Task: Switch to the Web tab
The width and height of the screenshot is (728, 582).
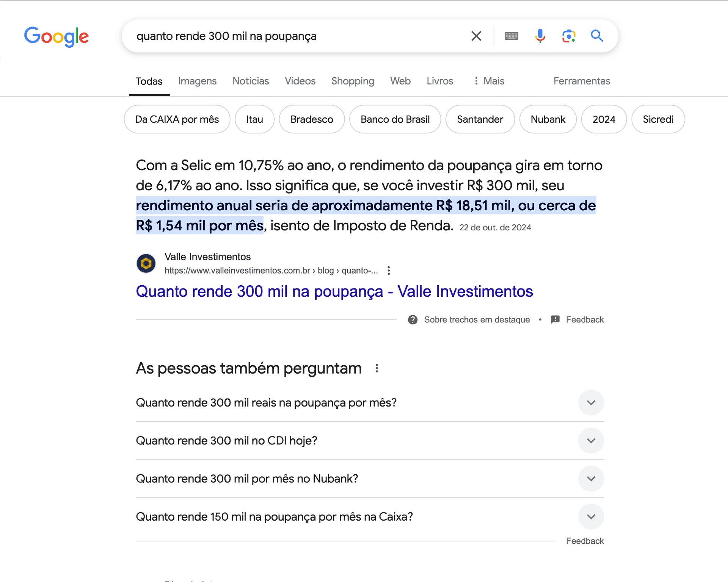Action: pyautogui.click(x=400, y=81)
